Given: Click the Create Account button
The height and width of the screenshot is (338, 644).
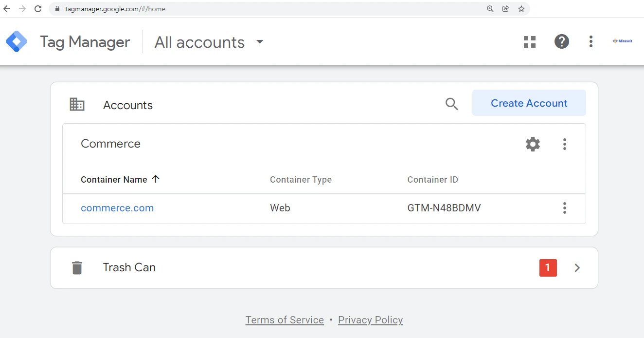Looking at the screenshot, I should [x=529, y=103].
